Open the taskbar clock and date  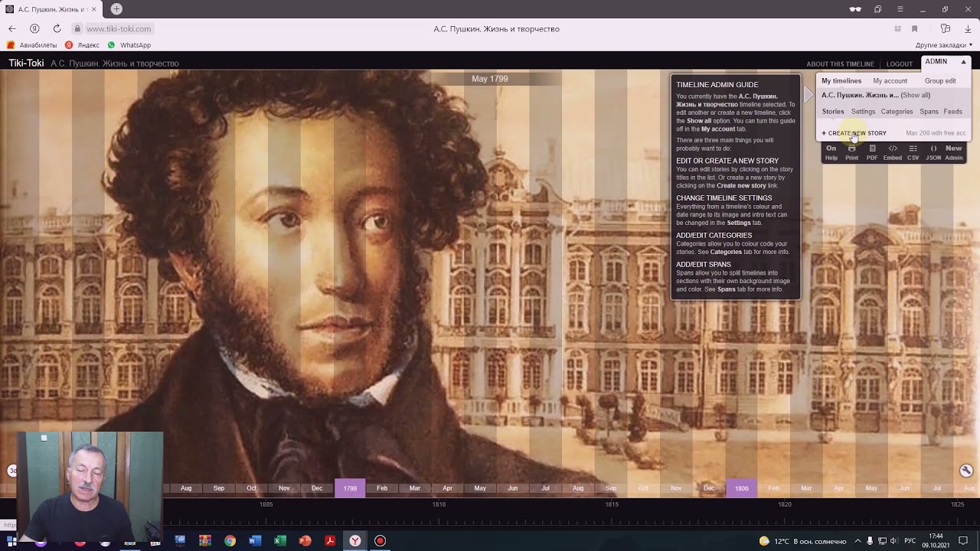tap(936, 541)
